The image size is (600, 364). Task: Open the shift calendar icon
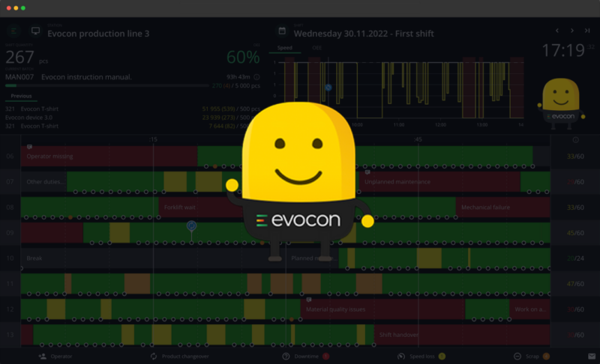pyautogui.click(x=282, y=31)
